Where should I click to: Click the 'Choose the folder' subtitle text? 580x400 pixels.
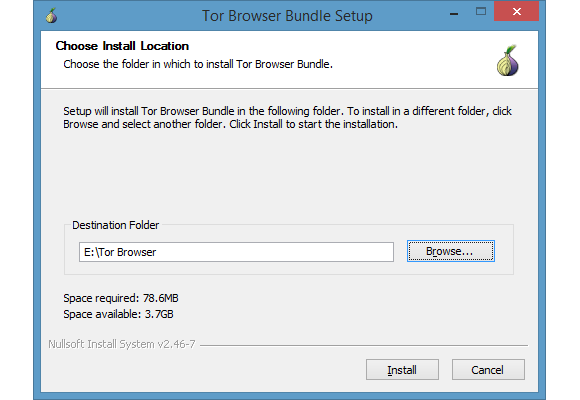pyautogui.click(x=198, y=64)
